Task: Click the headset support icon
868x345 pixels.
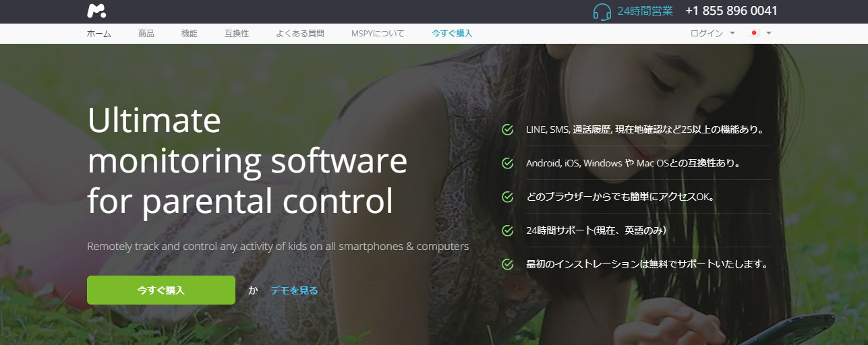Action: [x=602, y=11]
